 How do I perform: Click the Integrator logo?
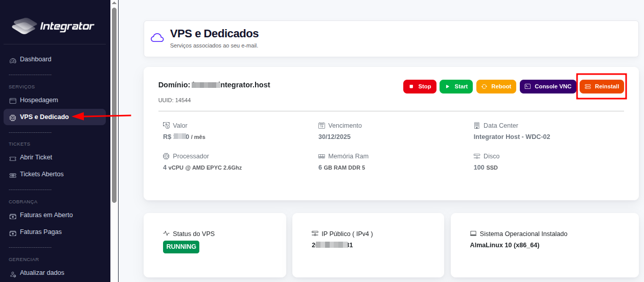tap(53, 25)
